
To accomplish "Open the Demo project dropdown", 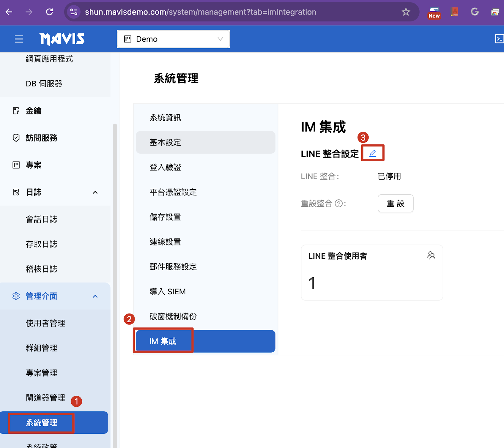I will point(173,39).
